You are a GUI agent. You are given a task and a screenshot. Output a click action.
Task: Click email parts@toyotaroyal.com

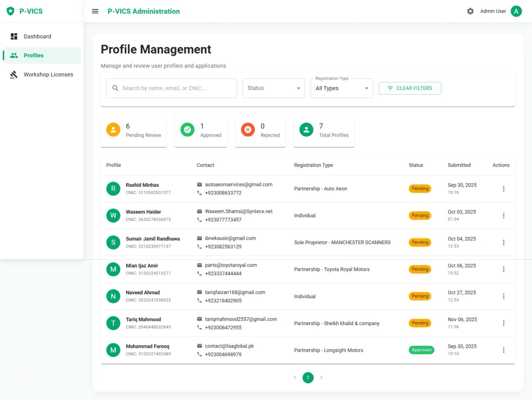[231, 265]
